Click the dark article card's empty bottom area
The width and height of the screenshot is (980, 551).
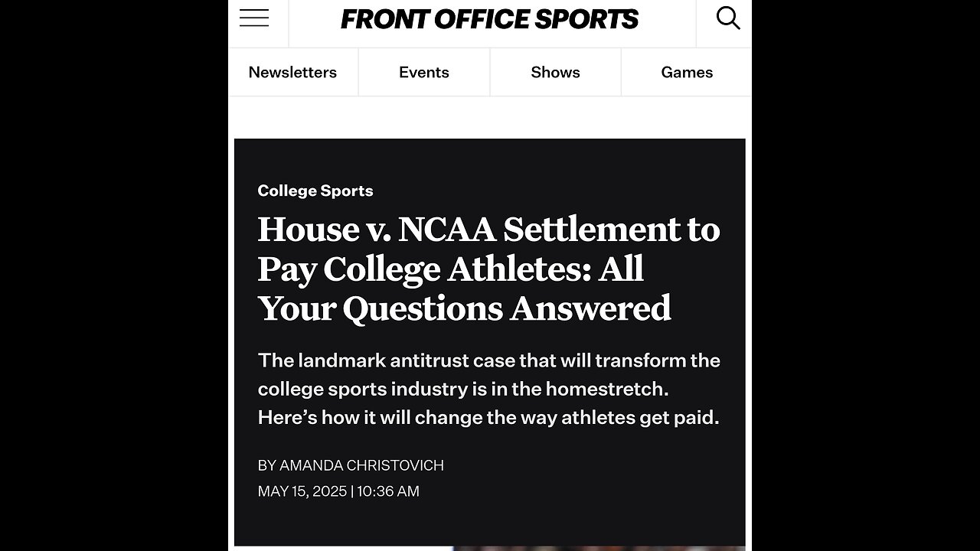(490, 524)
